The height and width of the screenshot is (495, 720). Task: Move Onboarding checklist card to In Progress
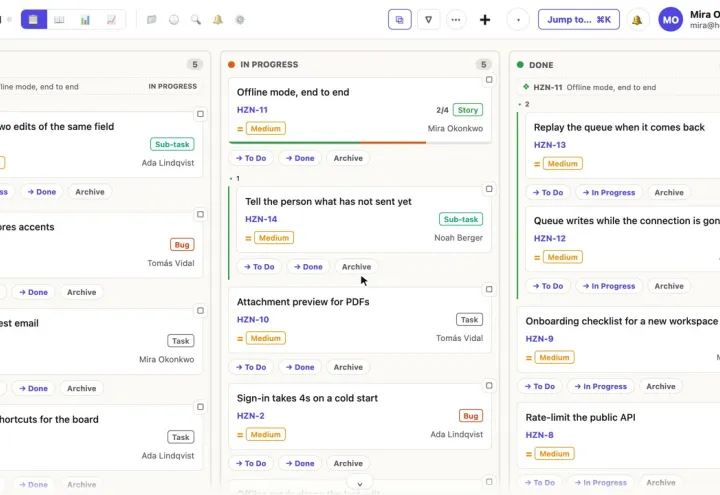pyautogui.click(x=601, y=387)
